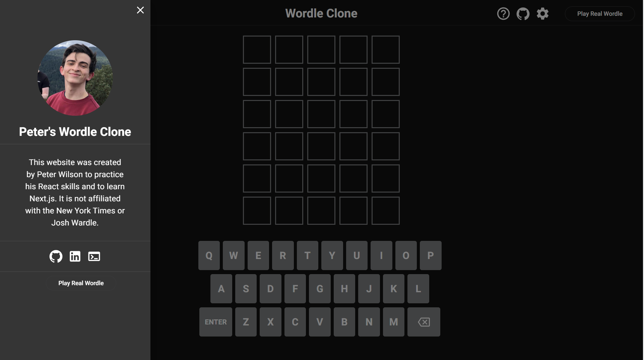
Task: Click the Wordle Clone page title
Action: point(321,13)
